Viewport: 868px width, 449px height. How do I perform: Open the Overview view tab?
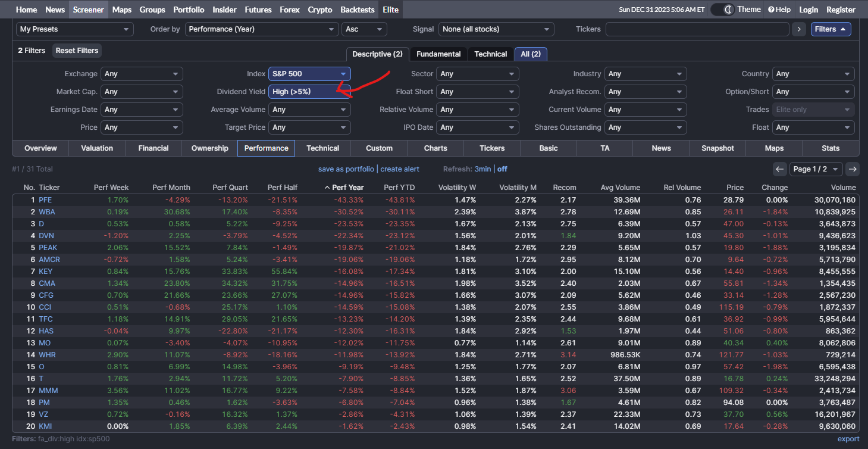(x=40, y=148)
